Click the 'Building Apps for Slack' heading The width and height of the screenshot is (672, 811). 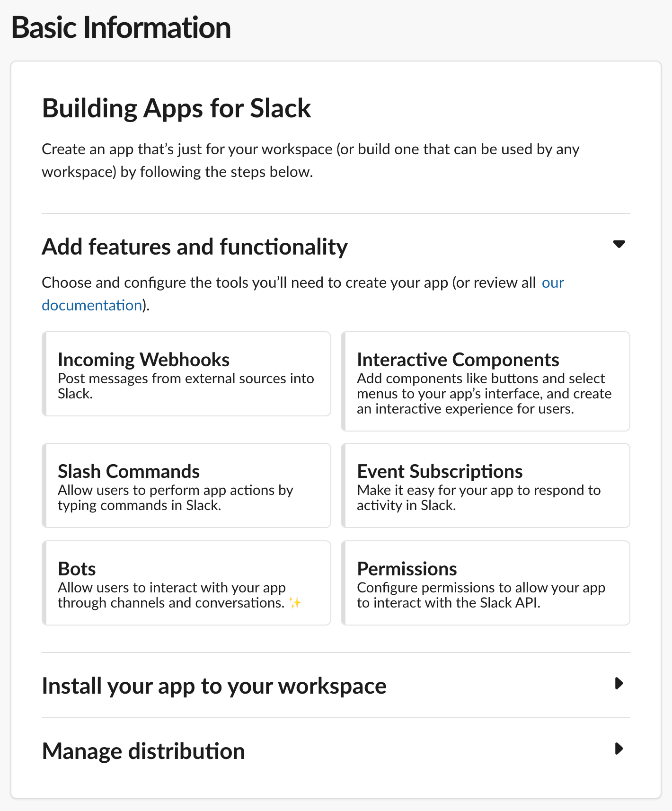177,108
